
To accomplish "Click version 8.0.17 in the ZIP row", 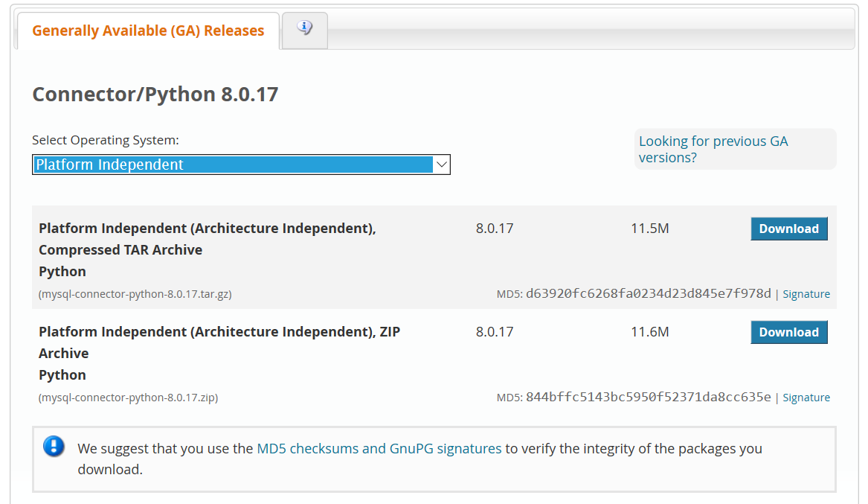I will click(495, 332).
